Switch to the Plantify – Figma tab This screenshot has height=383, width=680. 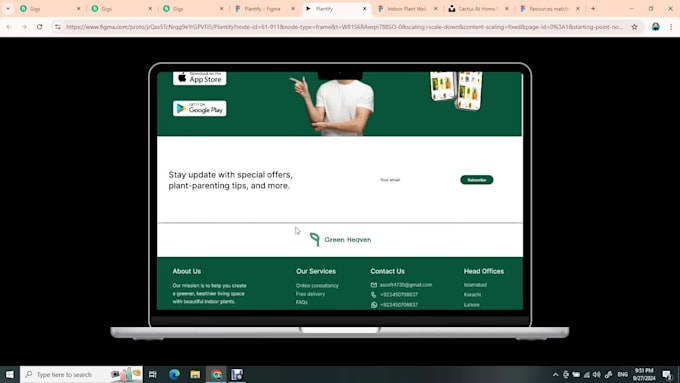(262, 9)
